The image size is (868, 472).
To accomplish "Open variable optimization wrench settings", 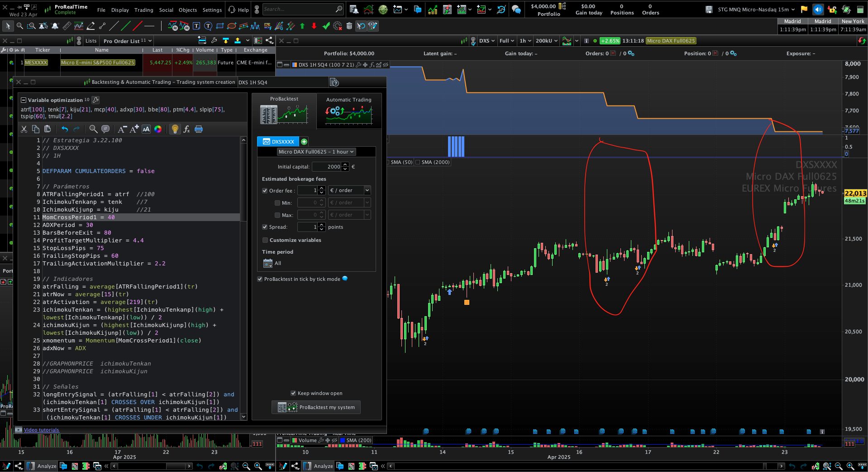I will [x=95, y=100].
